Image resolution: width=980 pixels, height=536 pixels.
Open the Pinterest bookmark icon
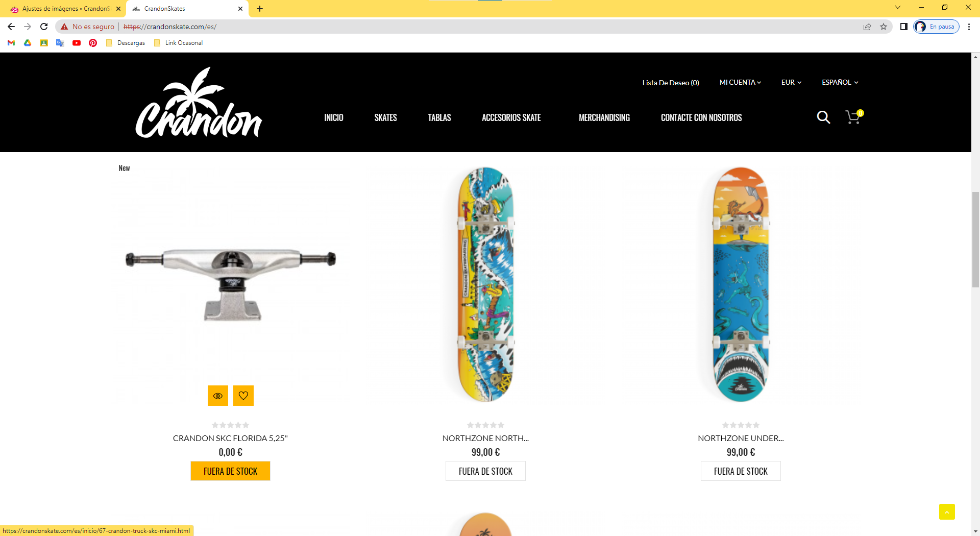pos(93,43)
